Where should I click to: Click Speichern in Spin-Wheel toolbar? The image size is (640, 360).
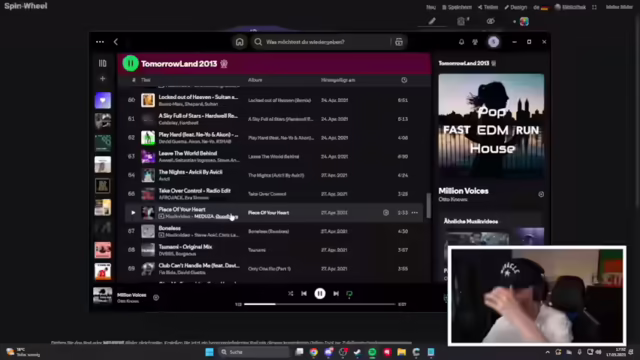pyautogui.click(x=457, y=7)
